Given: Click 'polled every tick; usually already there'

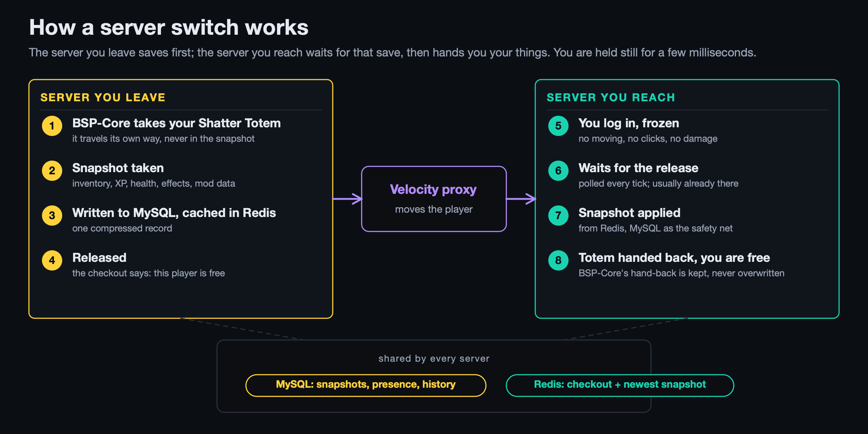Looking at the screenshot, I should (x=659, y=183).
